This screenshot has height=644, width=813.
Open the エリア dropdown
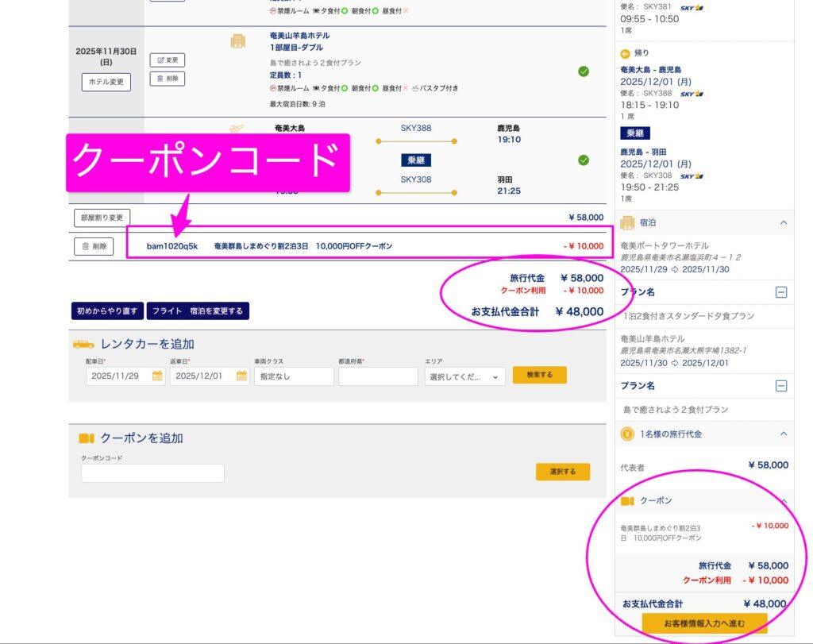coord(464,377)
